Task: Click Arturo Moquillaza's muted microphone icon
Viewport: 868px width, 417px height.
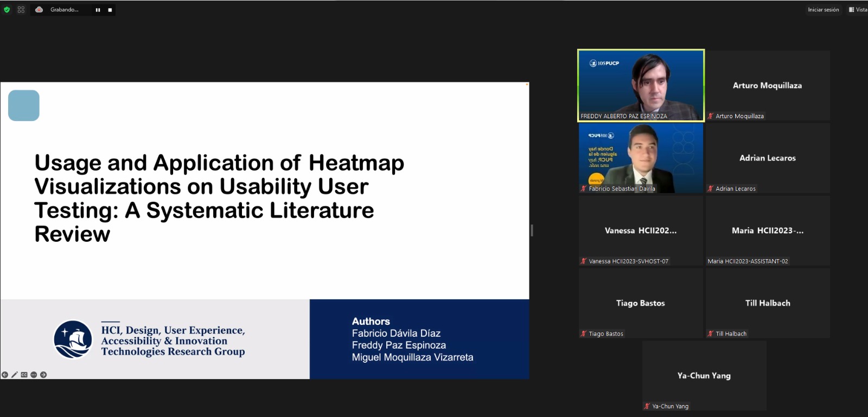Action: click(x=710, y=116)
